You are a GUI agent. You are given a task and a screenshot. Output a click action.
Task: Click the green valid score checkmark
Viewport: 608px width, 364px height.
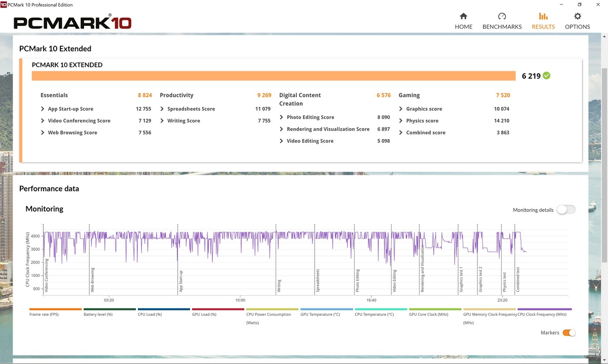coord(546,76)
